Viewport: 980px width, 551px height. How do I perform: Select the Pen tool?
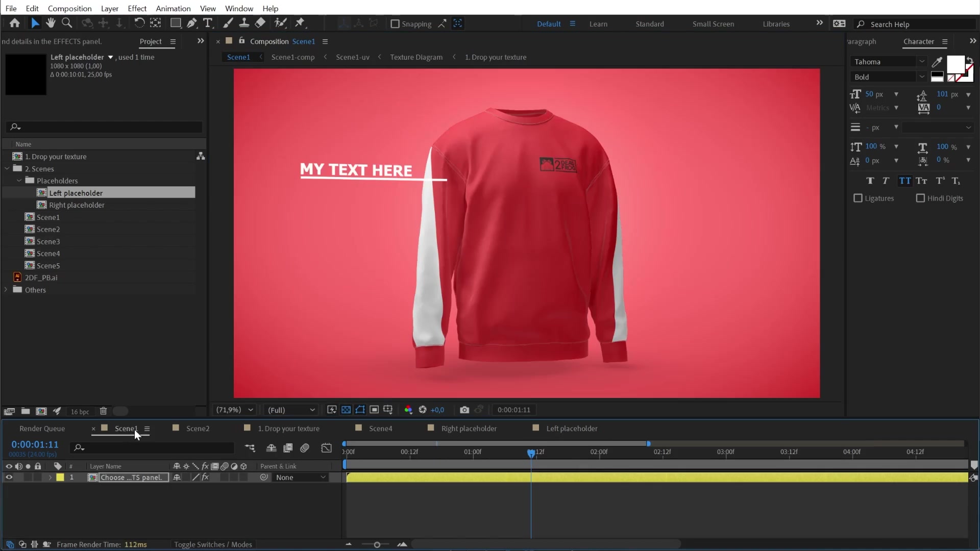pyautogui.click(x=191, y=23)
